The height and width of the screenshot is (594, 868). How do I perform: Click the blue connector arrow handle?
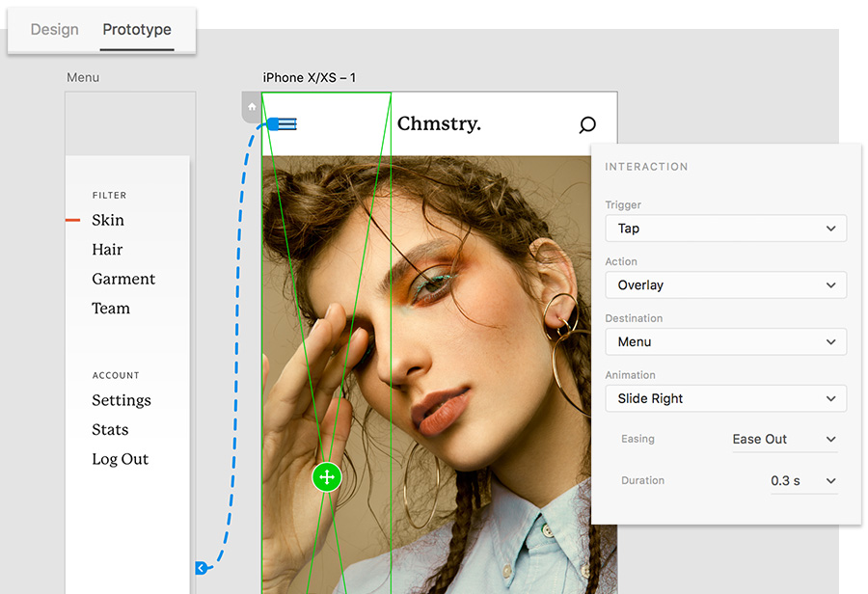click(201, 567)
